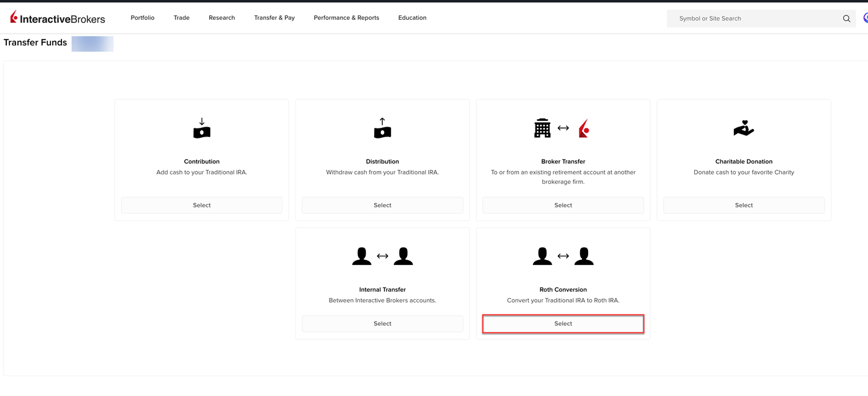Open the Portfolio menu

pyautogui.click(x=143, y=18)
